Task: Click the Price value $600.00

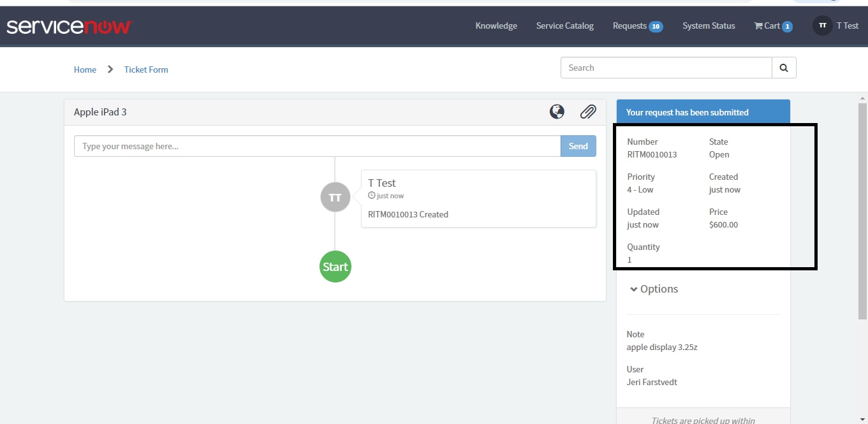Action: pos(723,224)
